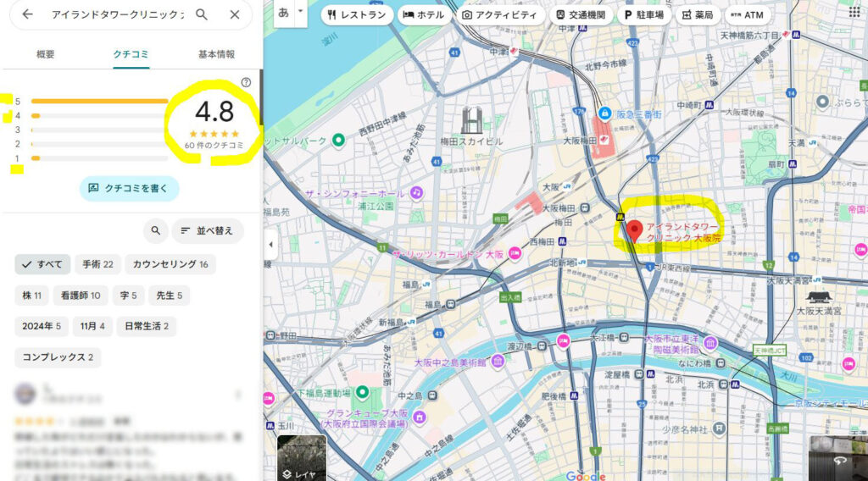
Task: Collapse the side panel arrow
Action: pos(270,244)
